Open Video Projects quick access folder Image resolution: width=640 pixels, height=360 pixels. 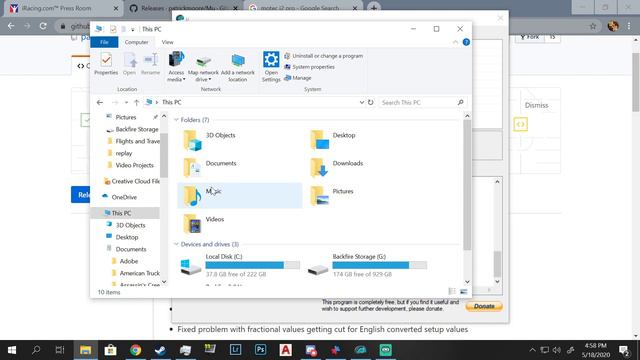[x=134, y=165]
